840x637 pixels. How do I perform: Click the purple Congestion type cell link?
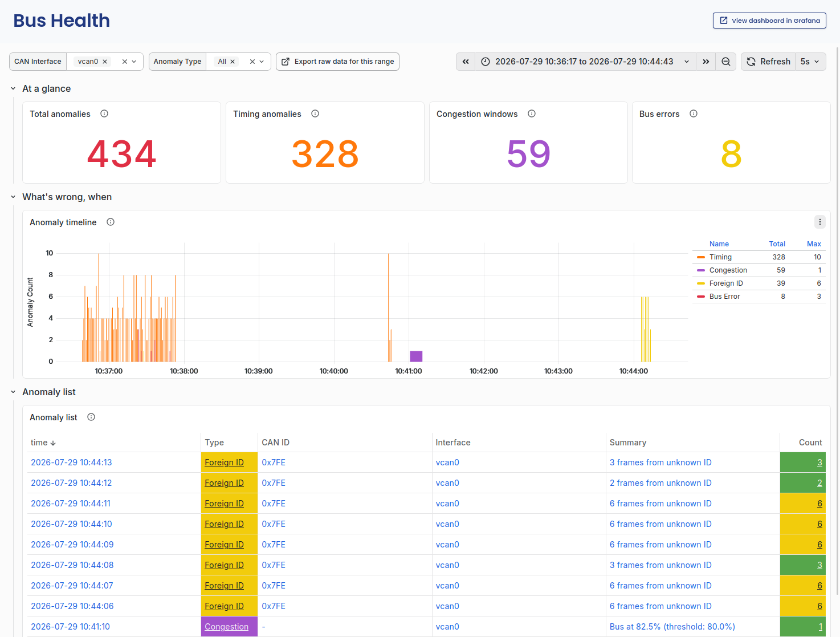click(226, 627)
